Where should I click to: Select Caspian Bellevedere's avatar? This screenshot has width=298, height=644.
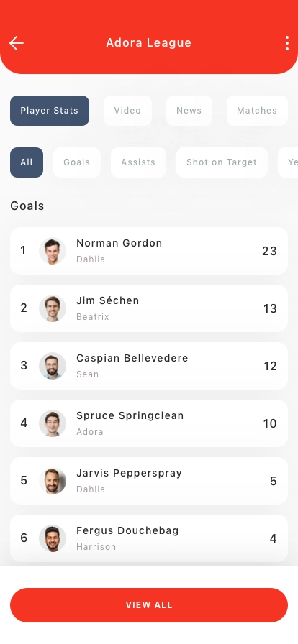click(x=53, y=366)
